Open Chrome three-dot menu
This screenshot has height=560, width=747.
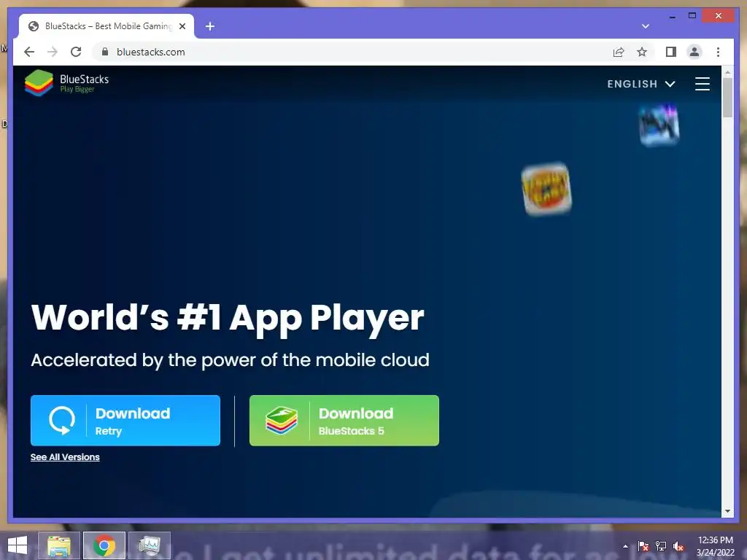pos(718,52)
